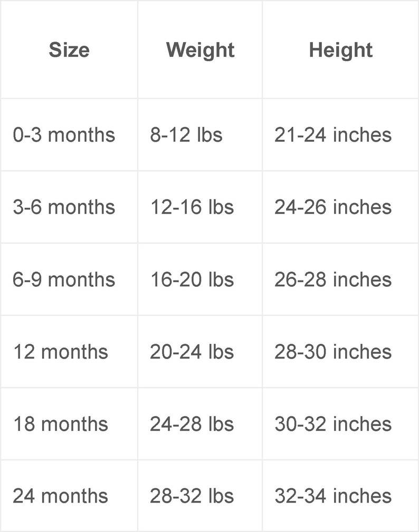Select the 24 months size cell
This screenshot has width=419, height=532.
click(69, 496)
